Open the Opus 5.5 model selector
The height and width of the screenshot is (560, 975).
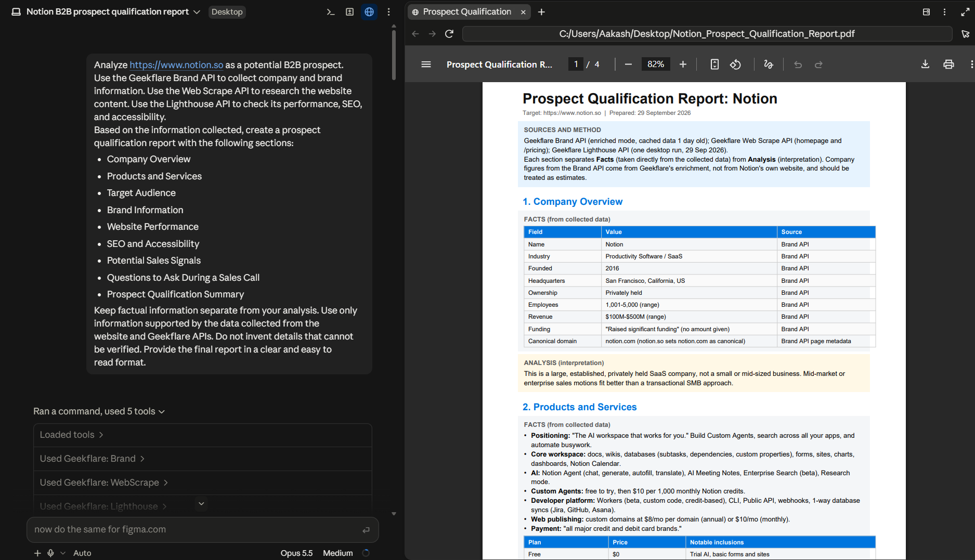[296, 553]
